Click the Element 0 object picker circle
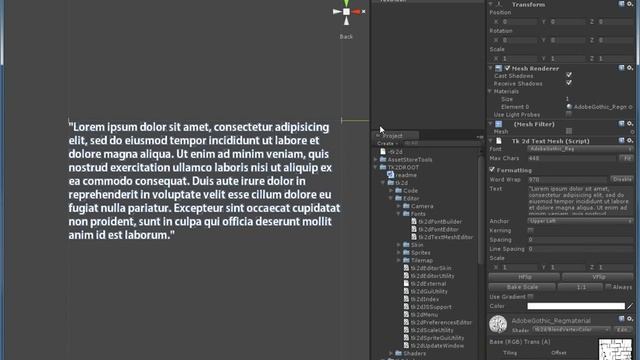 click(631, 107)
